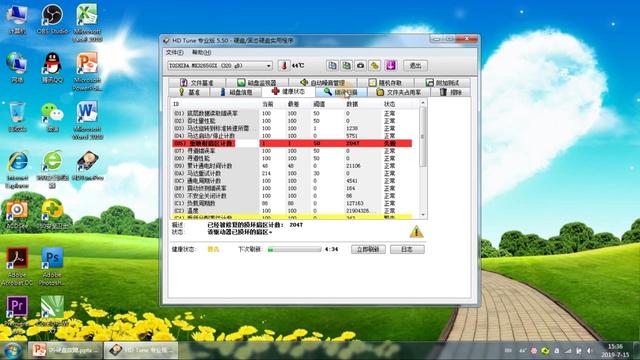Screen dimensions: 640x360
Task: Click the yellow options toolbar icon
Action: pos(375,65)
